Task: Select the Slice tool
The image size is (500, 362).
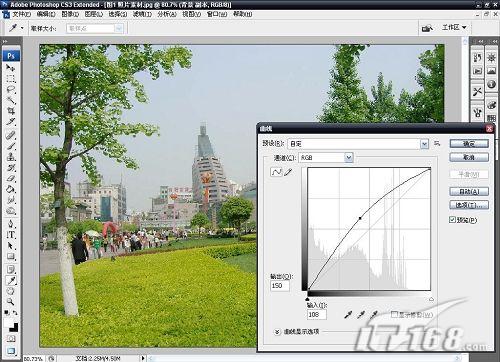Action: coord(11,121)
